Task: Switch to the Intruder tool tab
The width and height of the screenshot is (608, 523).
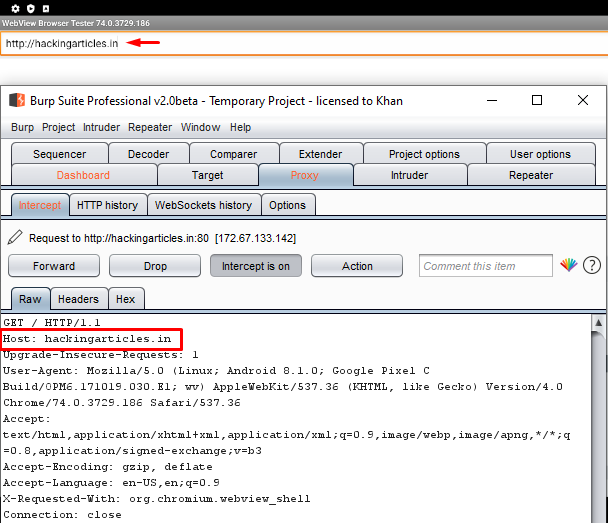Action: 409,175
